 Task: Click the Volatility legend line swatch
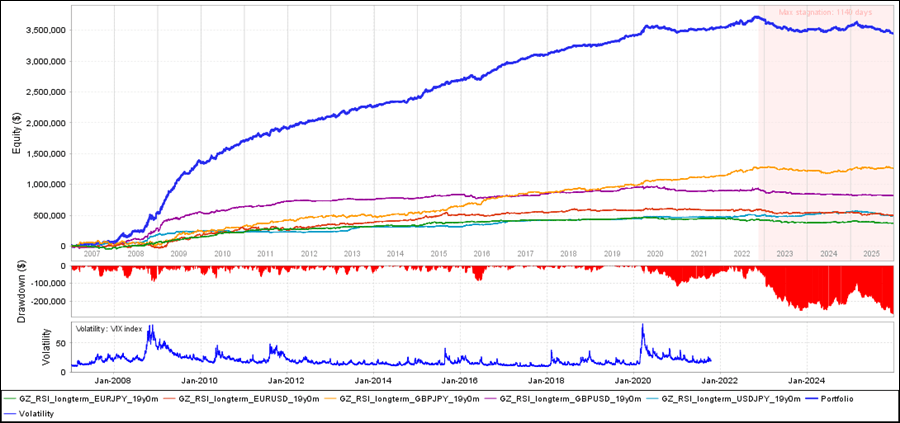13,411
